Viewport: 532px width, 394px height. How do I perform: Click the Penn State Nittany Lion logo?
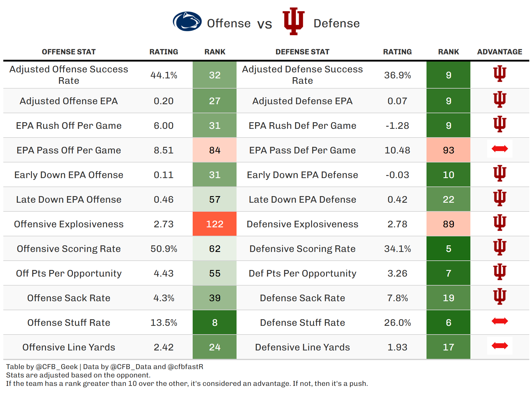click(187, 22)
